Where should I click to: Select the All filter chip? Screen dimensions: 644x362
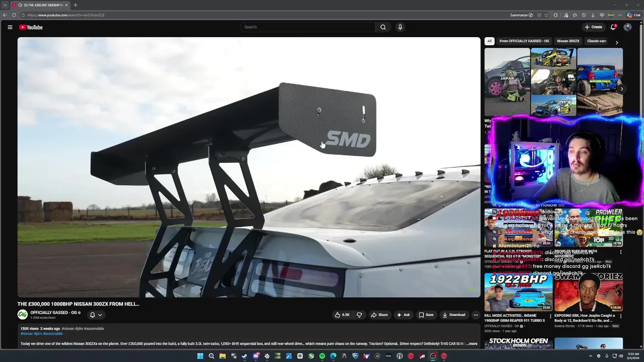point(489,41)
